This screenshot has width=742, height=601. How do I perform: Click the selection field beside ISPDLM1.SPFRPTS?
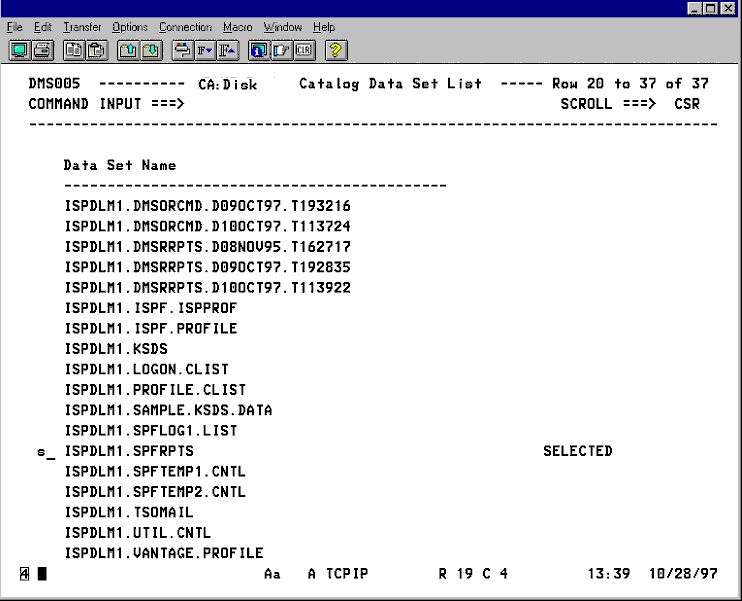click(x=46, y=452)
